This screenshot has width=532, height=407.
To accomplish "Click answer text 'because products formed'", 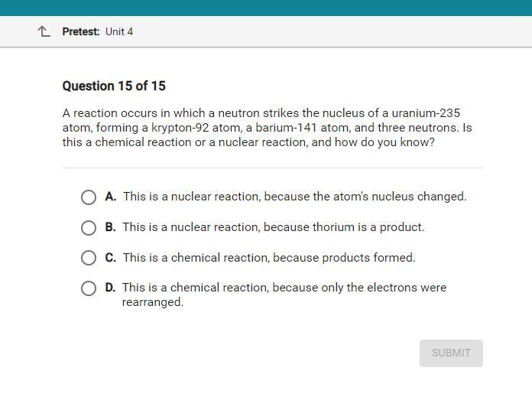I will 344,258.
